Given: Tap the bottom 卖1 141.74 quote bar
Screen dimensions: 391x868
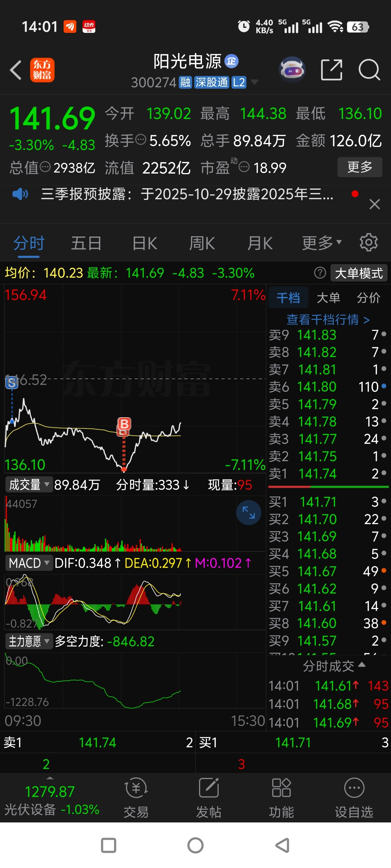Looking at the screenshot, I should [98, 742].
